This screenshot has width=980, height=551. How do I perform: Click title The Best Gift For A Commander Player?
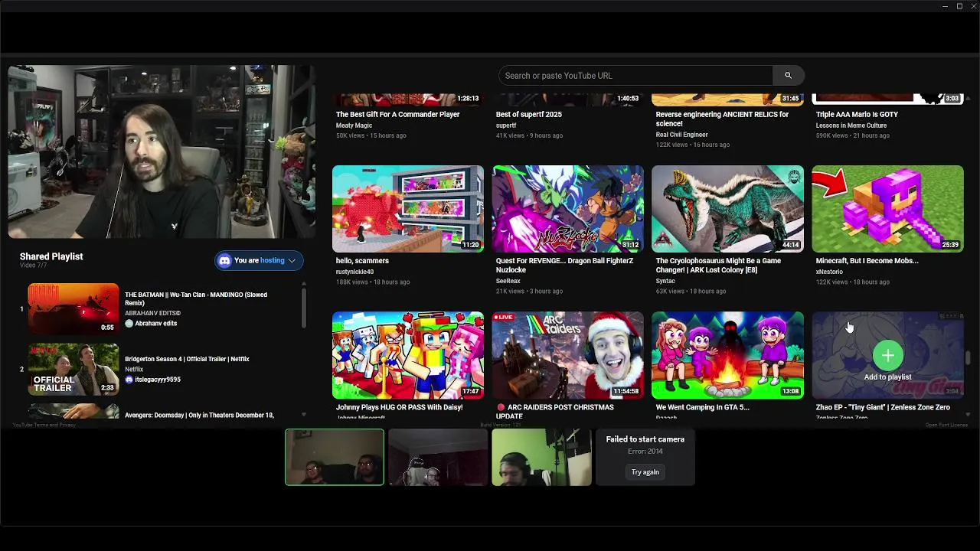pyautogui.click(x=397, y=114)
